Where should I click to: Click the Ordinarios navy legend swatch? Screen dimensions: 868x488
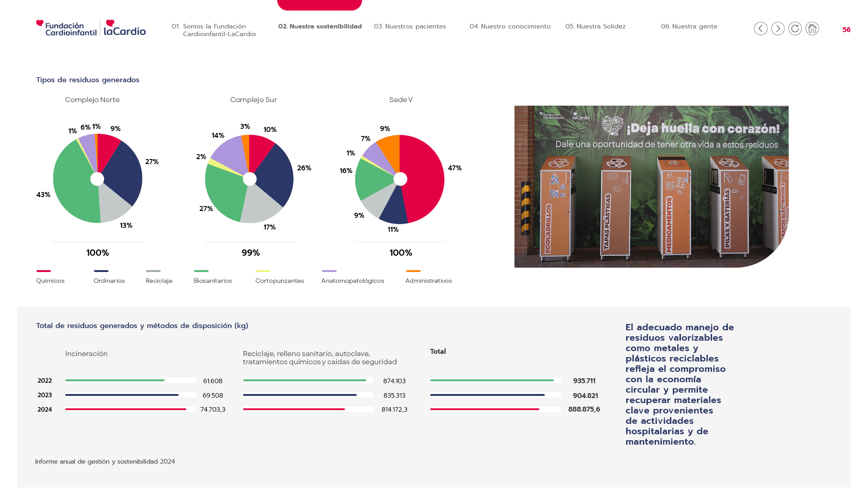[101, 271]
